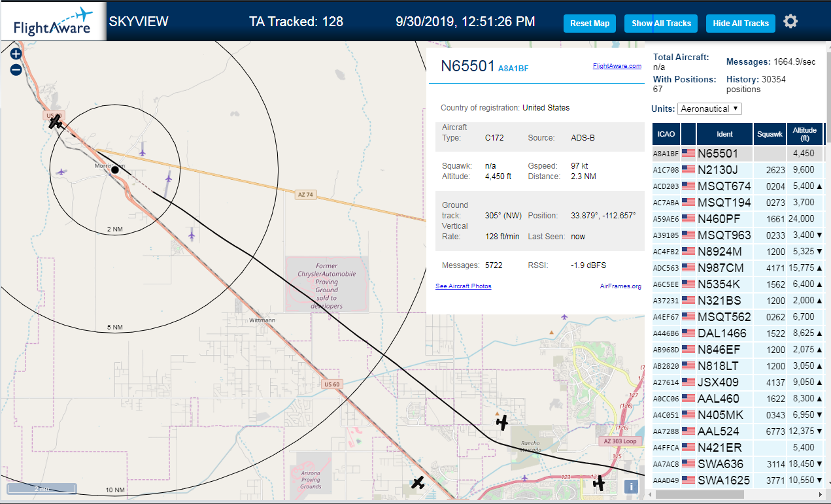Viewport: 831px width, 504px height.
Task: Select the SWA636 aircraft row
Action: (x=738, y=464)
